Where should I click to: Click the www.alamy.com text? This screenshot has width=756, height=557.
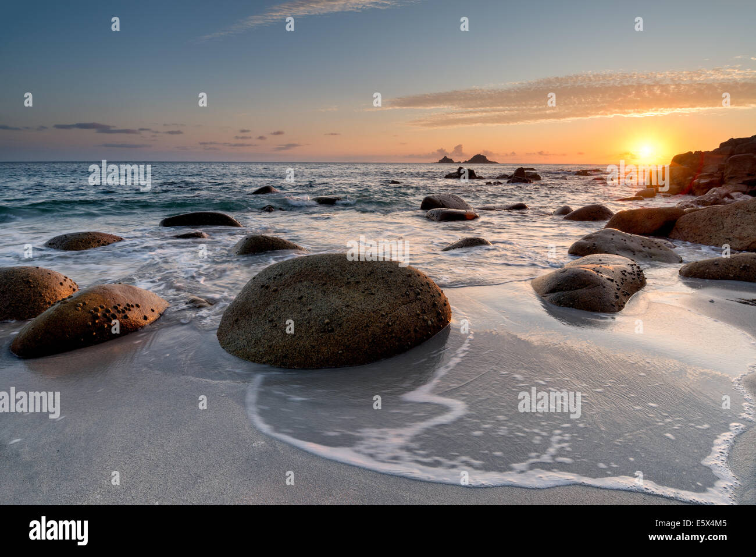[686, 538]
